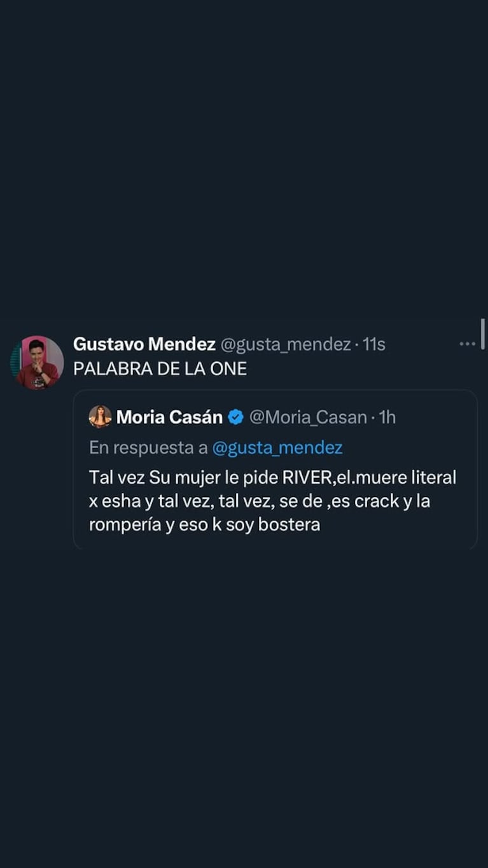Open the three-dot more options menu
The width and height of the screenshot is (488, 868).
click(467, 344)
